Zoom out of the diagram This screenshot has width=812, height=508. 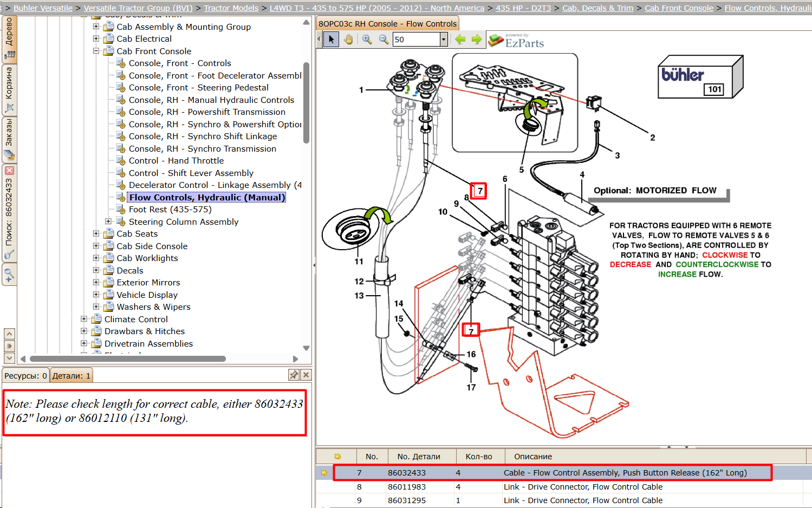384,40
